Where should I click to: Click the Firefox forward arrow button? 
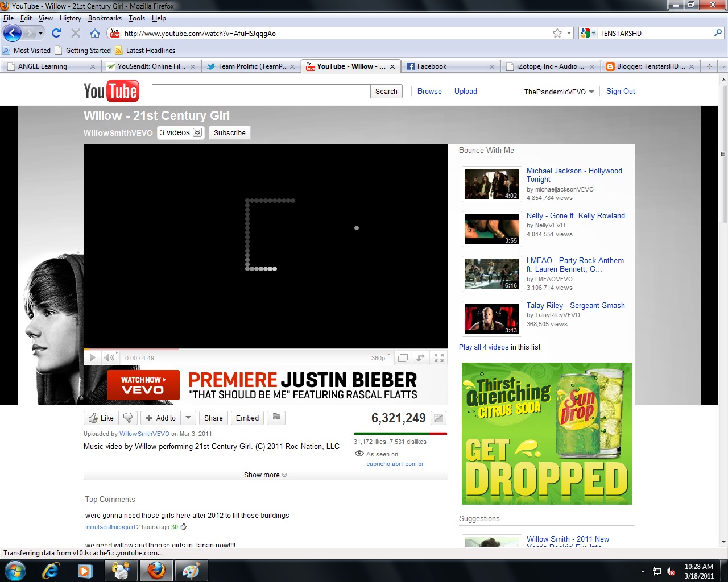pos(29,34)
